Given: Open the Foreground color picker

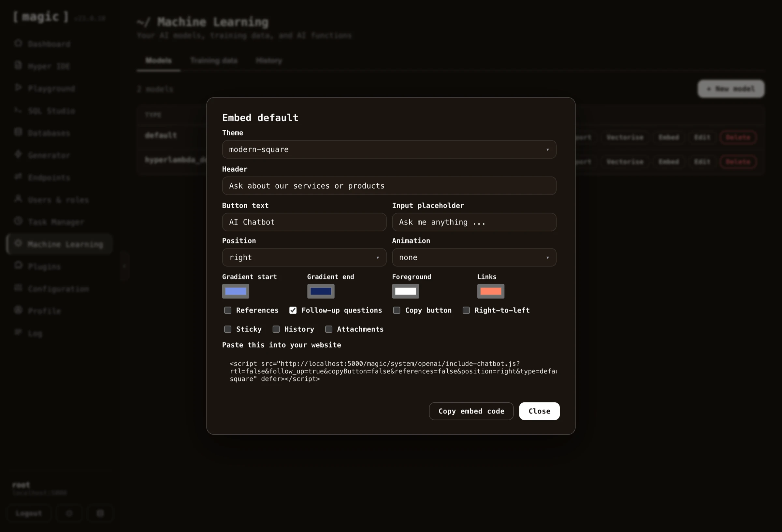Looking at the screenshot, I should click(x=405, y=291).
